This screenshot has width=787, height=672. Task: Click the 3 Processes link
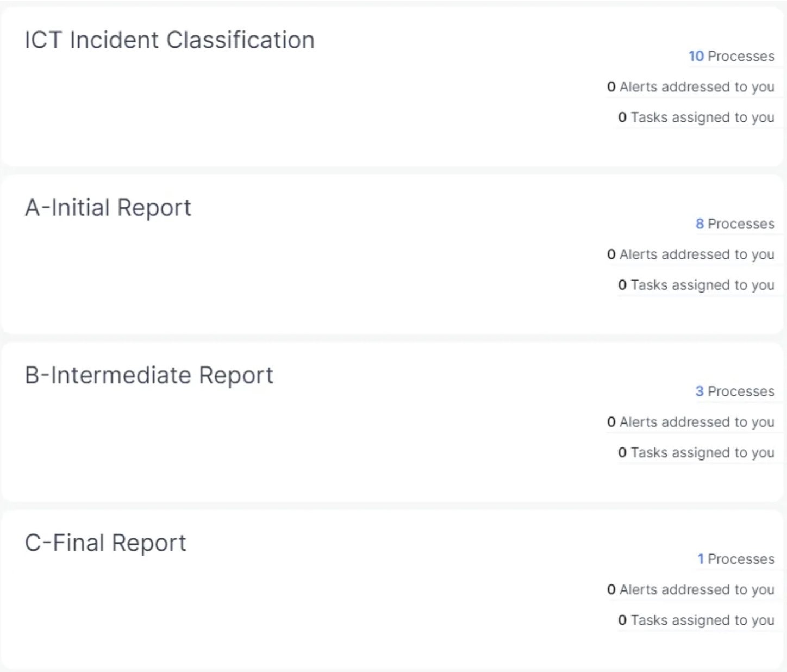[x=734, y=391]
